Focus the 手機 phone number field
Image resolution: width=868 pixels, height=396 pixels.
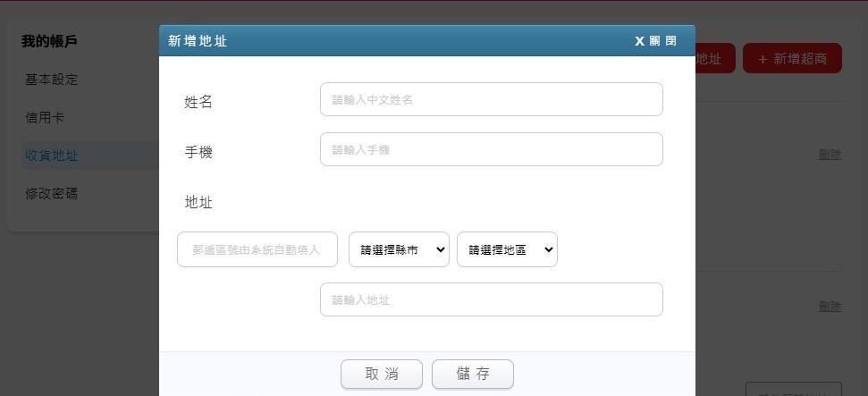[x=491, y=149]
